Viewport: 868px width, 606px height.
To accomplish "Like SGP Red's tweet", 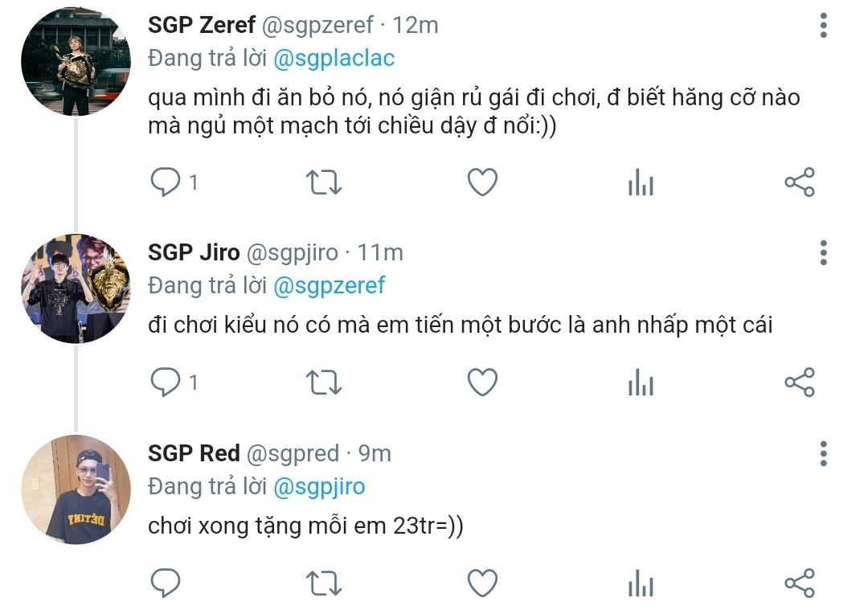I will click(x=482, y=583).
